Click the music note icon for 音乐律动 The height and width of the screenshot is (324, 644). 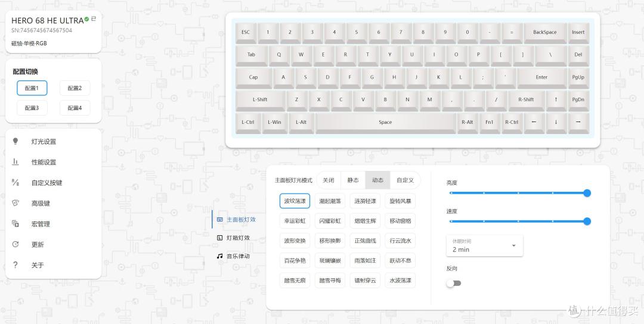click(219, 256)
